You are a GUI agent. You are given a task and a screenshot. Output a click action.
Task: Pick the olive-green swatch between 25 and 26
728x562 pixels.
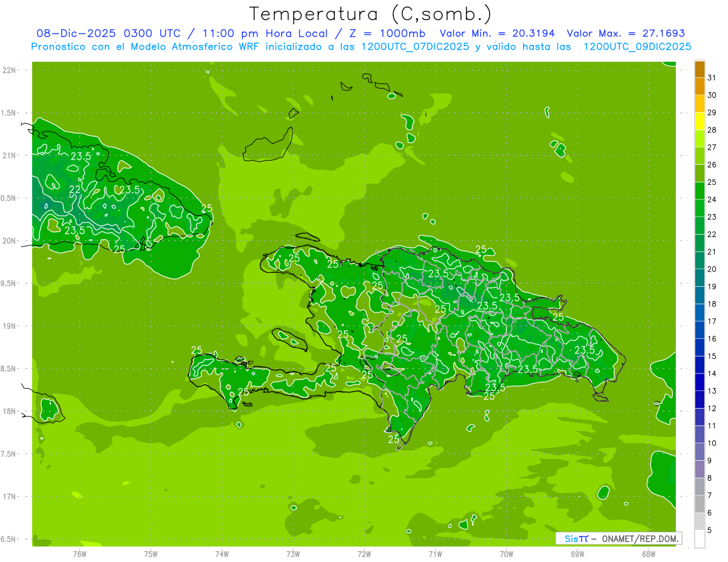pos(699,173)
